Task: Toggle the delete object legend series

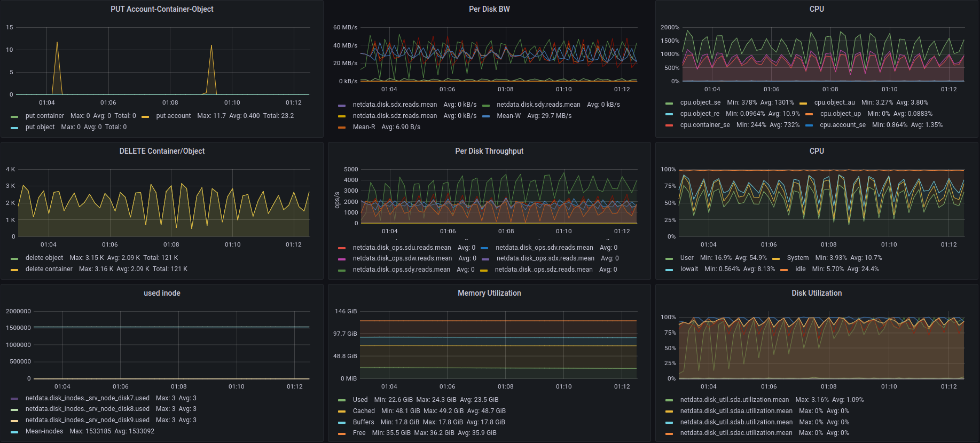Action: coord(44,258)
